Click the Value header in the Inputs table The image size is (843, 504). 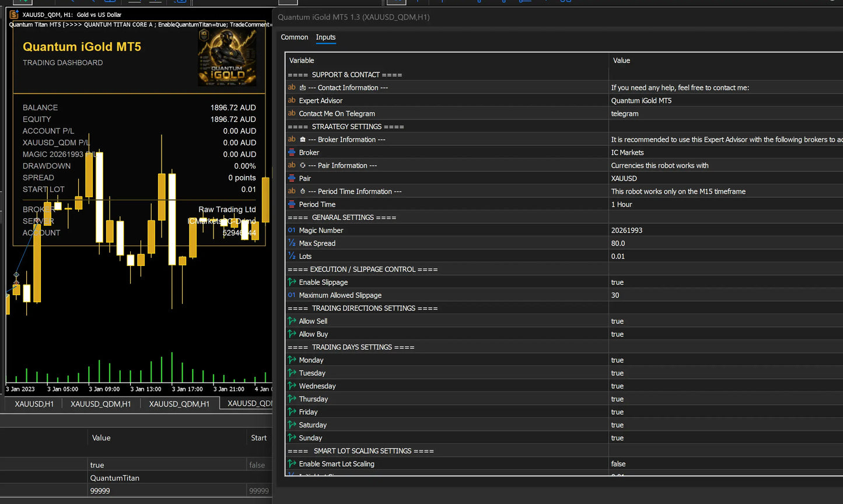pyautogui.click(x=621, y=61)
